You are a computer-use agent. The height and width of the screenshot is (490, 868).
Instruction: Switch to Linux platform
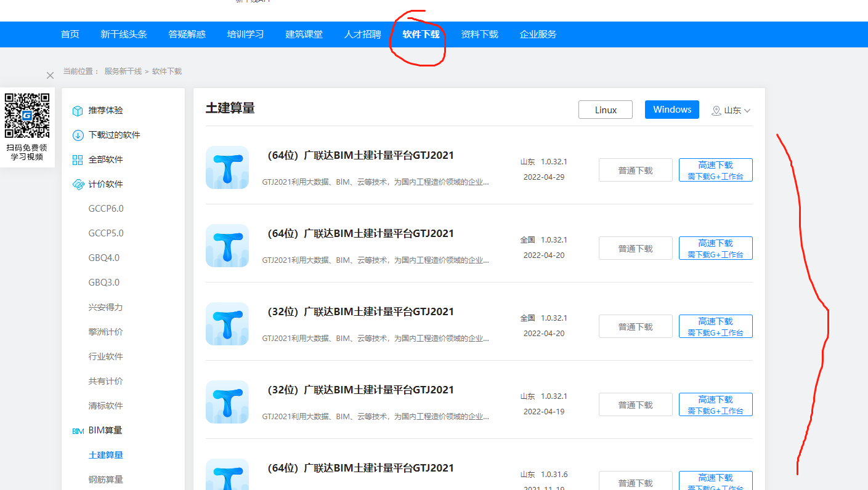pos(606,110)
